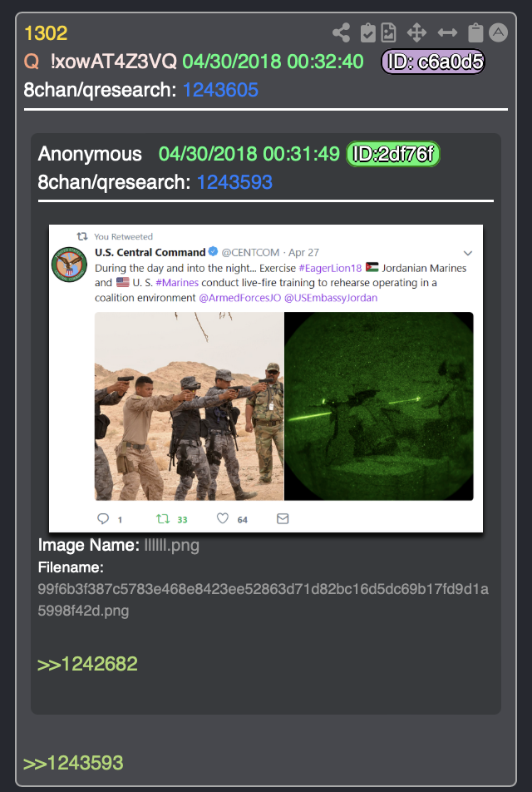The height and width of the screenshot is (792, 532).
Task: Click the envelope direct message icon
Action: tap(283, 519)
